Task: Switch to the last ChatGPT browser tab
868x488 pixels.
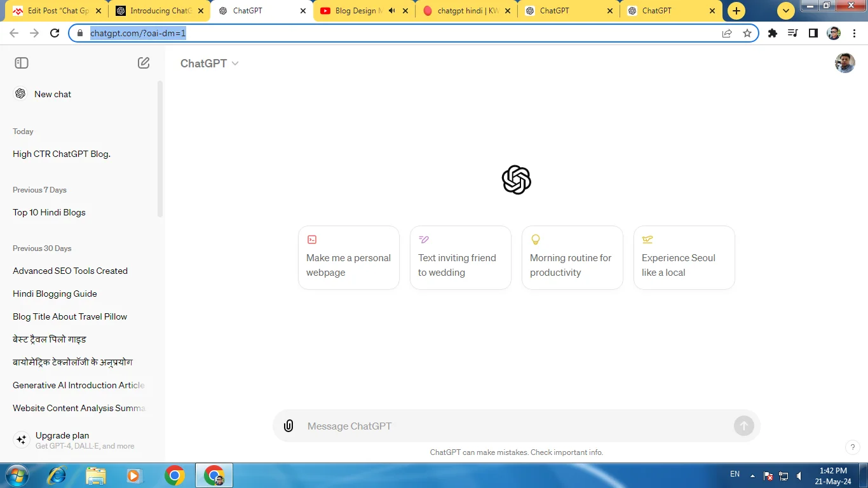Action: (670, 11)
